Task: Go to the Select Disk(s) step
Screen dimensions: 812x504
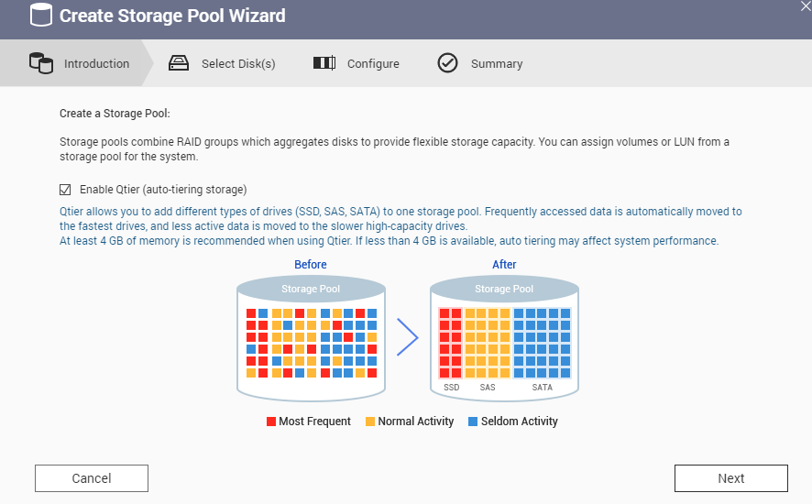Action: coord(238,64)
